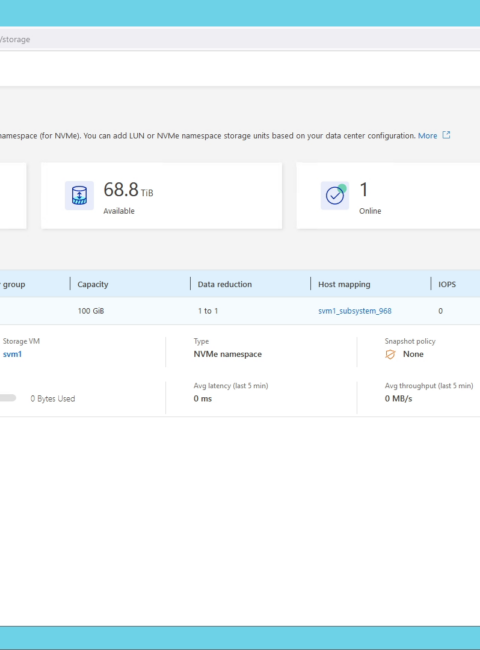Click the snapshot policy shield icon

[390, 354]
